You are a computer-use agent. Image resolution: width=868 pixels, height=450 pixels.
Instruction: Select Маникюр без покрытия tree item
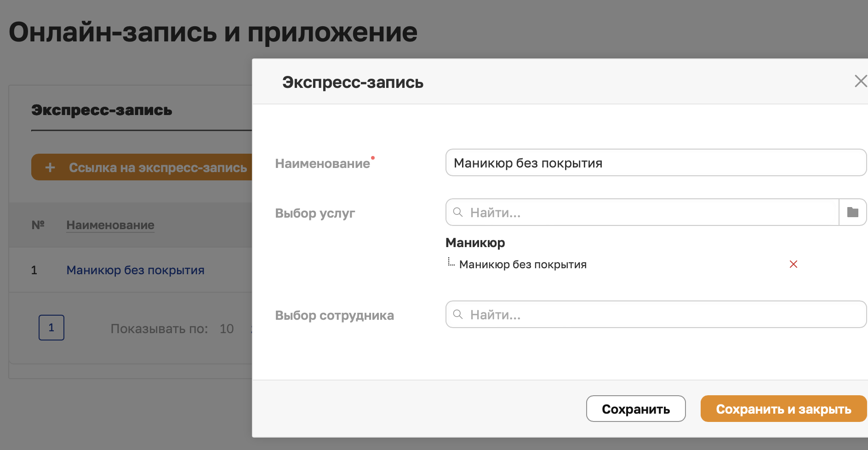[523, 265]
